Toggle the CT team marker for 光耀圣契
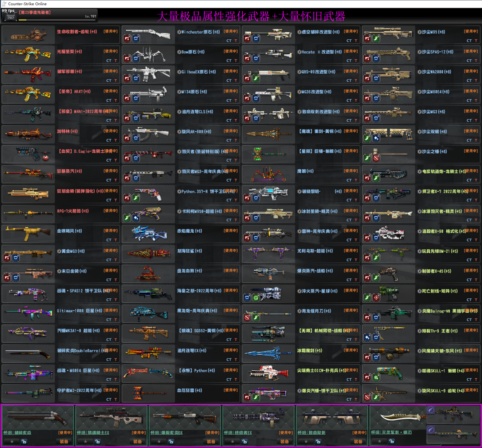The height and width of the screenshot is (448, 482). pos(109,61)
